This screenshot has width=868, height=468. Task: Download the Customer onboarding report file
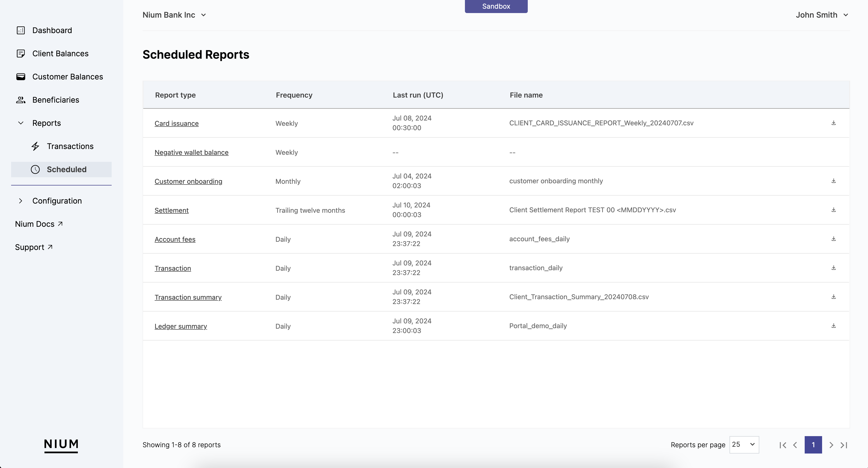(834, 181)
